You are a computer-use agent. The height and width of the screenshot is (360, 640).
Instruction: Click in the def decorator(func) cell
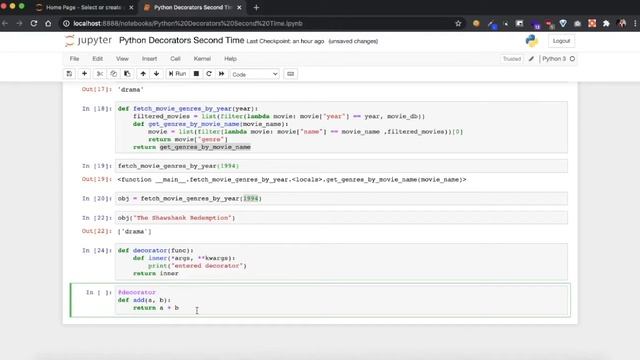[x=341, y=262]
